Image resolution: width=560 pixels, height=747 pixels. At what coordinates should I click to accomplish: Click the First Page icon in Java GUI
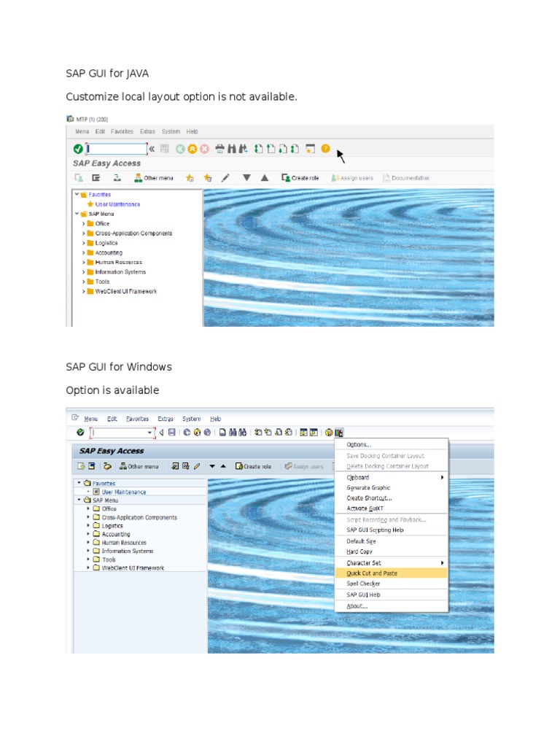[x=259, y=149]
